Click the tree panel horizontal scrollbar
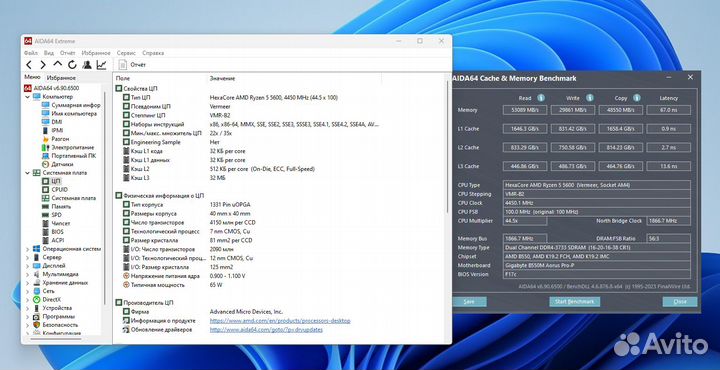720x370 pixels. coord(55,338)
